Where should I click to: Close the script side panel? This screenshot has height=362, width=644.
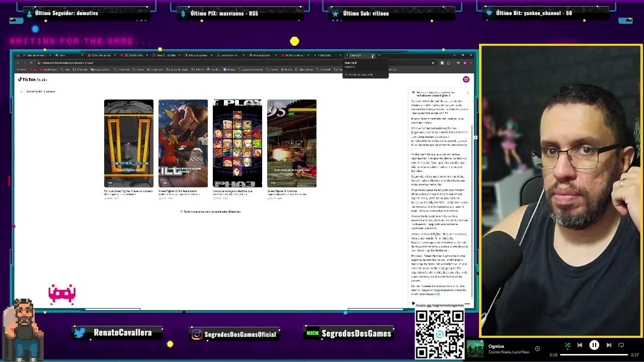467,93
